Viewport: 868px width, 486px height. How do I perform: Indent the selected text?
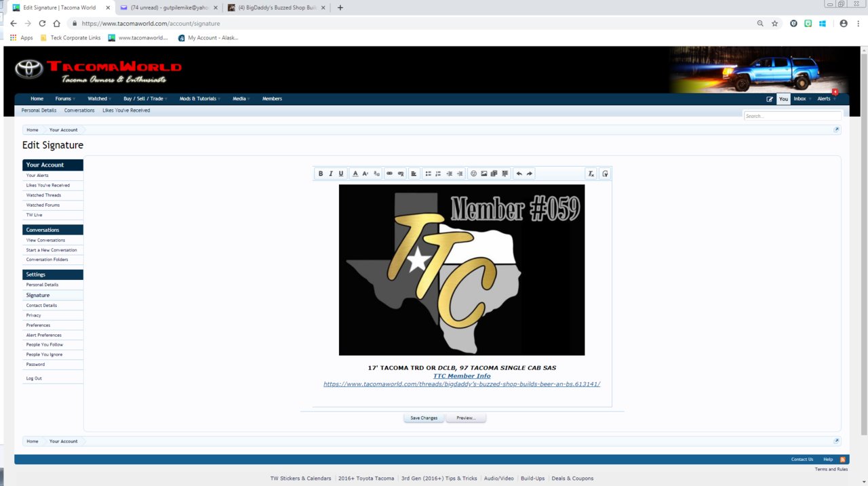460,174
